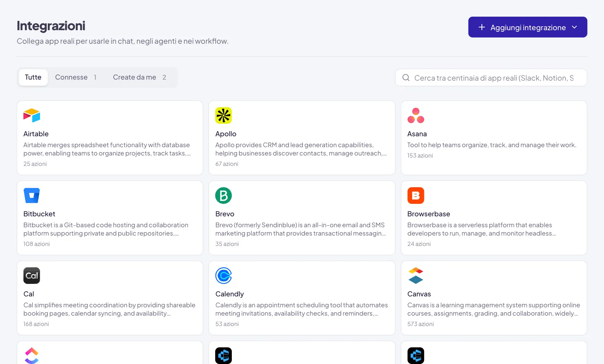Click the plus icon in Aggiungi integrazione

pos(482,27)
